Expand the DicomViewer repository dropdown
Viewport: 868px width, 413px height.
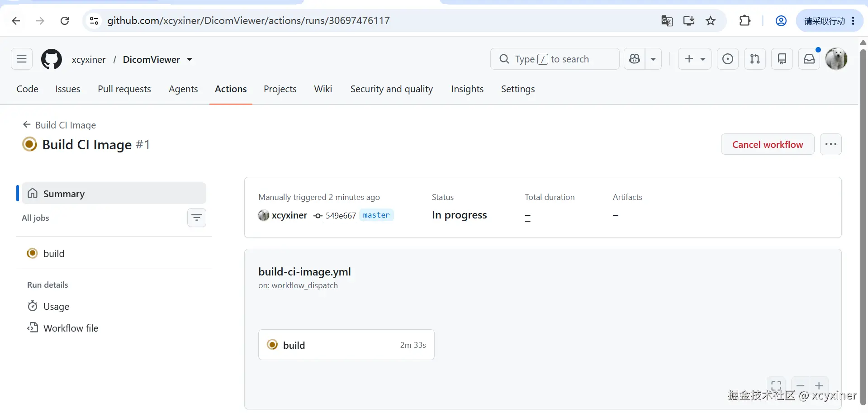pyautogui.click(x=190, y=59)
